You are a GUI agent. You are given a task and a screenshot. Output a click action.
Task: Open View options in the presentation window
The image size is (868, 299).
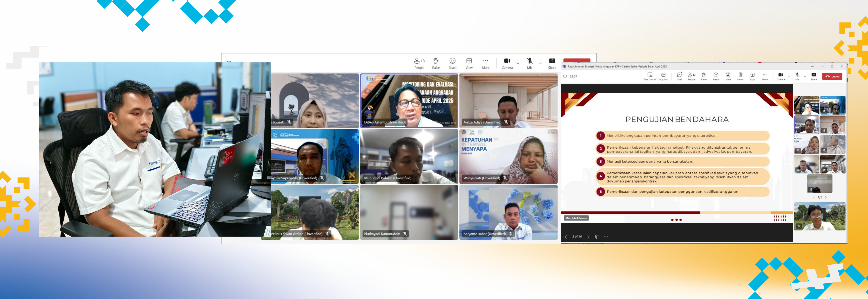click(x=728, y=77)
